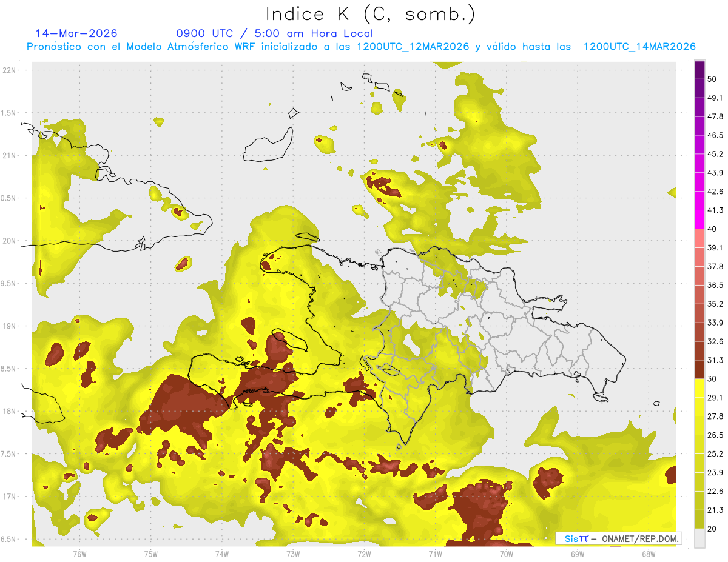Screen dimensions: 728x562
Task: Click the "SisTT - ONAMET/REP.DOM." credit label
Action: [619, 538]
